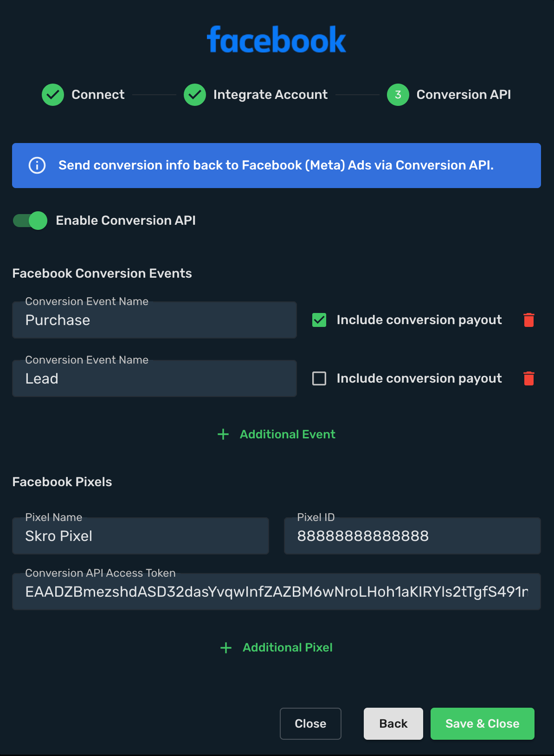Go to the Connect step
This screenshot has height=756, width=554.
pos(98,95)
